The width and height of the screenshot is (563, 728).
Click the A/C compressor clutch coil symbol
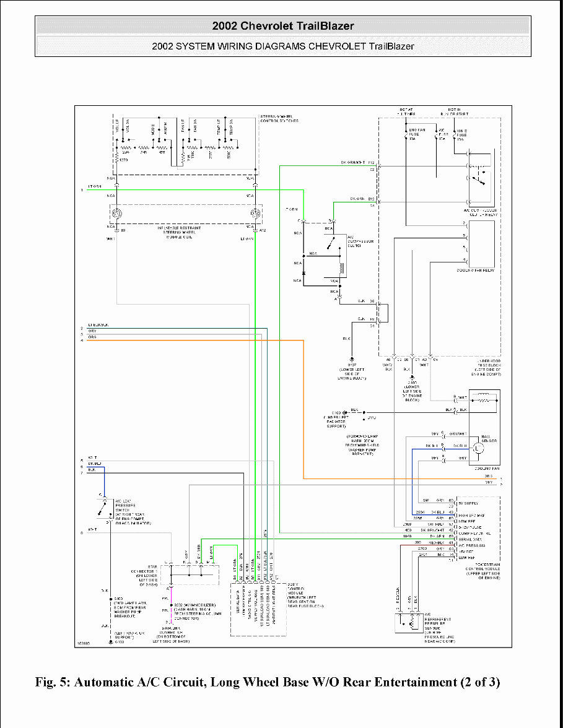coord(343,269)
